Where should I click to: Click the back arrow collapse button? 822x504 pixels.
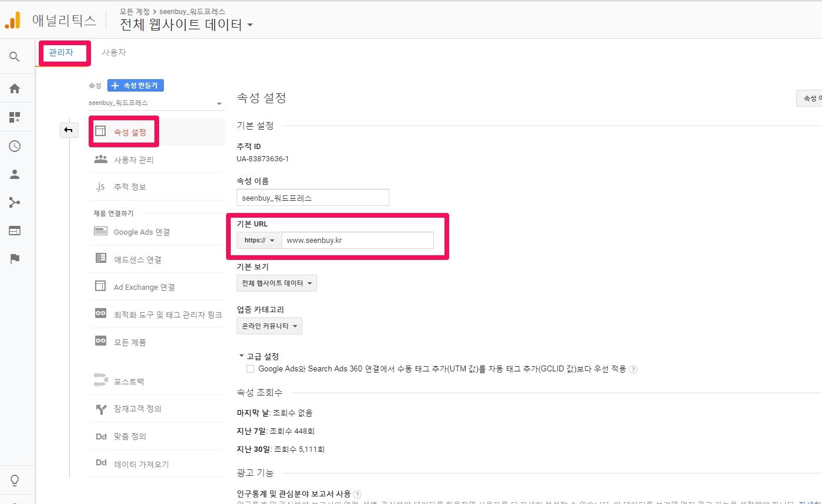[69, 130]
